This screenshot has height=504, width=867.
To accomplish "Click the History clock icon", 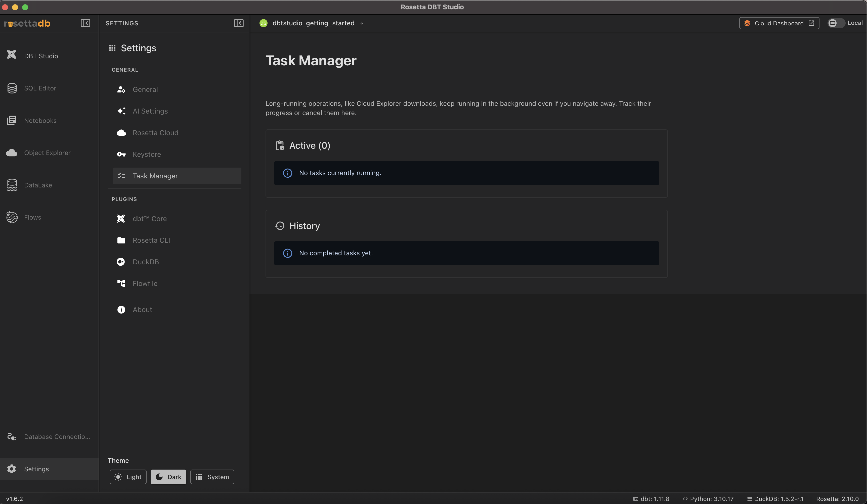I will pyautogui.click(x=280, y=226).
